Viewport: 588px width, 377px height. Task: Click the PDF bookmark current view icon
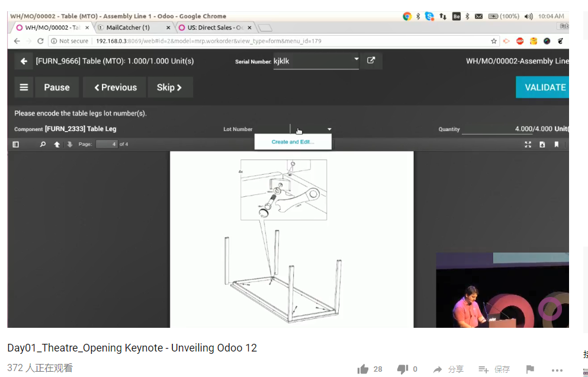click(557, 145)
